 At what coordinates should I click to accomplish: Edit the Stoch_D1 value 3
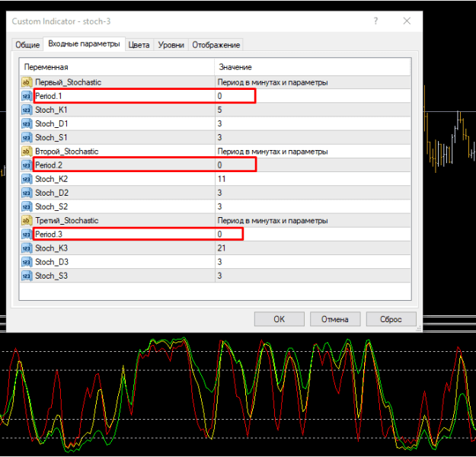[313, 124]
